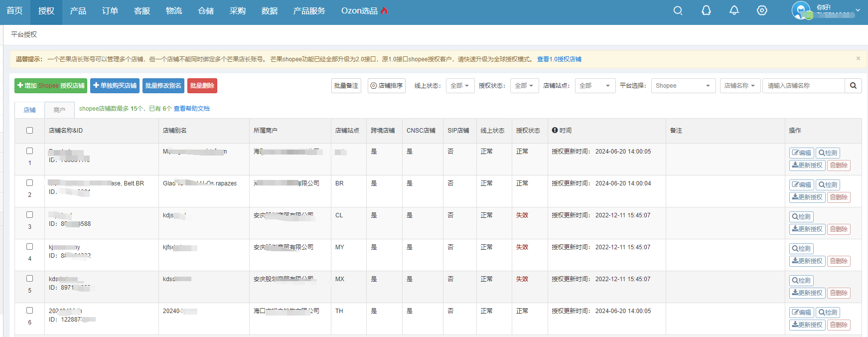Click 更新授权 for the MY store
Image resolution: width=868 pixels, height=337 pixels.
pyautogui.click(x=807, y=261)
